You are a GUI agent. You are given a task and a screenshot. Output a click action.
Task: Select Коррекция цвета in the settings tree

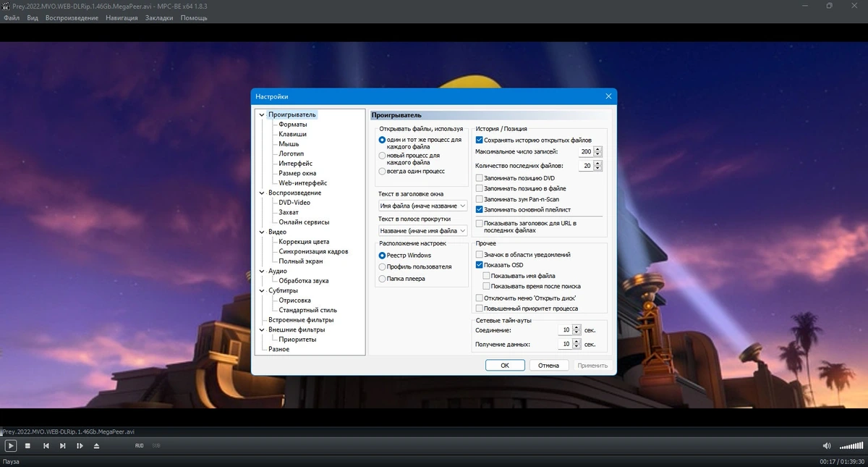[x=305, y=242]
